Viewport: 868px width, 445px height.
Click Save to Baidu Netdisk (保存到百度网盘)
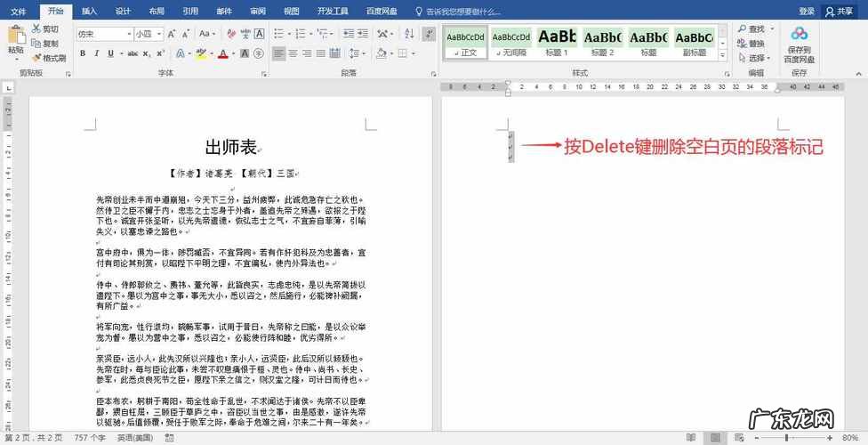tap(799, 44)
